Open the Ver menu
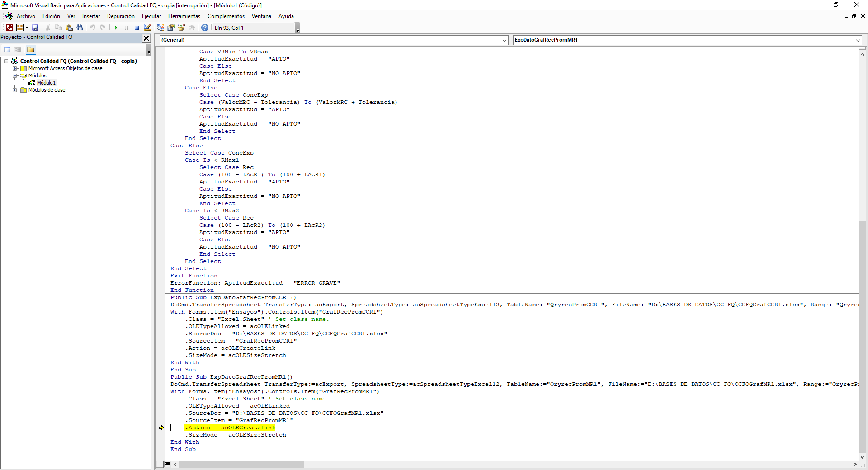Screen dimensions: 868x470 pos(71,16)
